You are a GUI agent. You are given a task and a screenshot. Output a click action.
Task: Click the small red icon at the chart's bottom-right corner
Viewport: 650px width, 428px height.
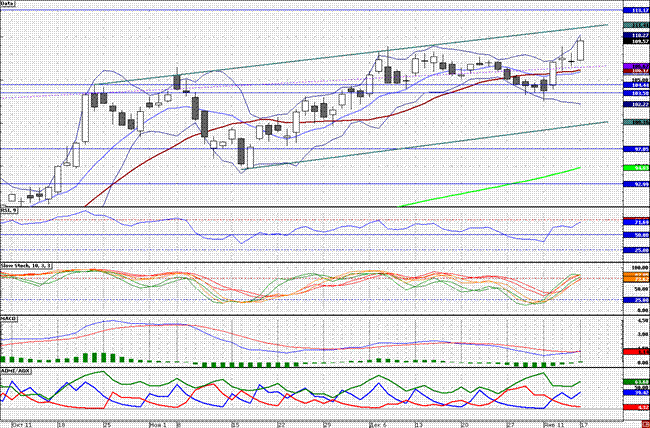click(x=647, y=425)
